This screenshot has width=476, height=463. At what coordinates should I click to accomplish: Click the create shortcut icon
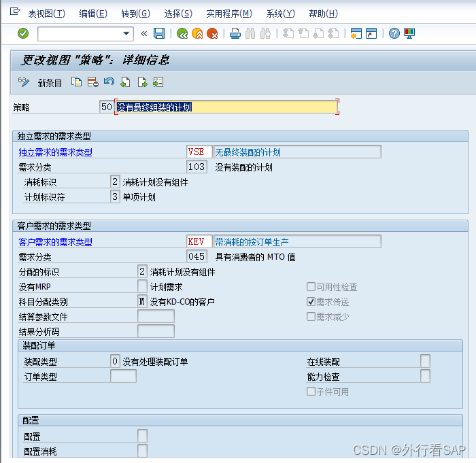point(371,33)
